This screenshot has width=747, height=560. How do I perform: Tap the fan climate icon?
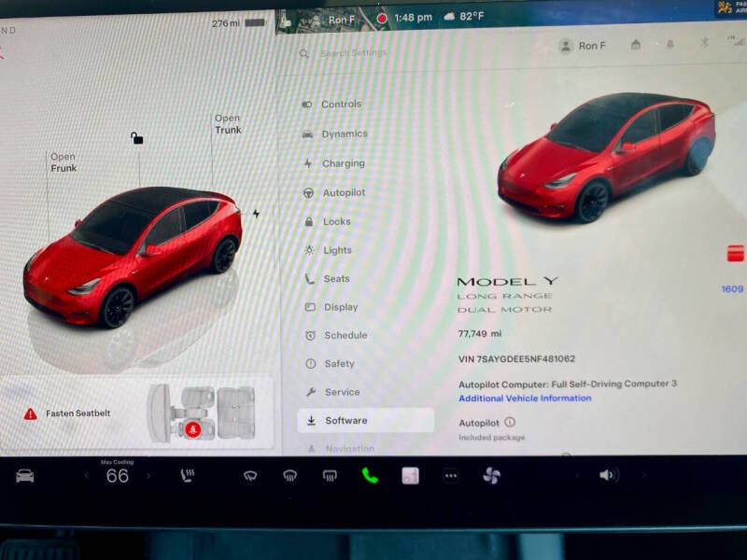(x=491, y=475)
